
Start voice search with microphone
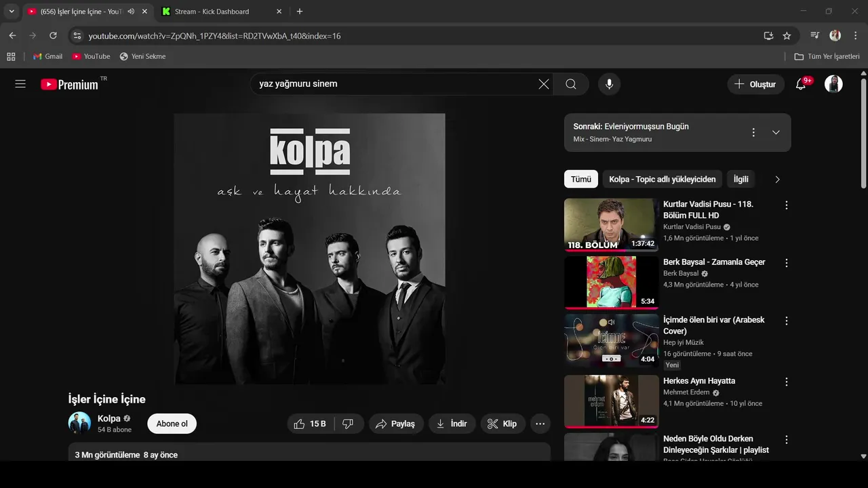609,84
